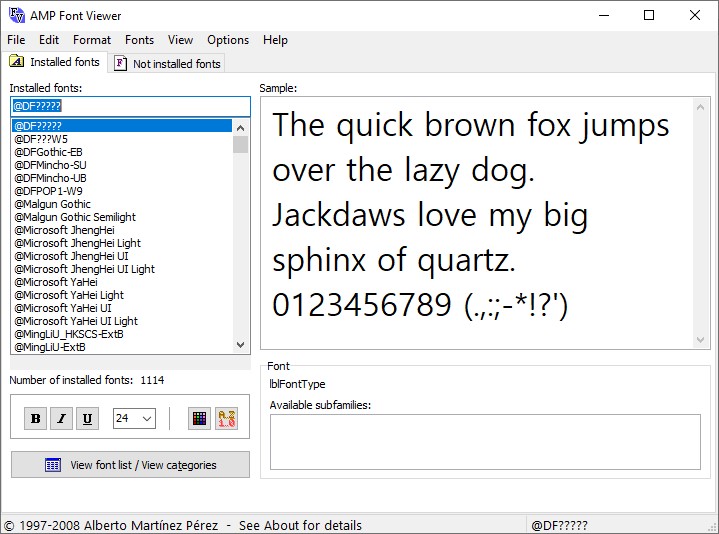
Task: Click sample pane scroll up arrow
Action: 699,106
